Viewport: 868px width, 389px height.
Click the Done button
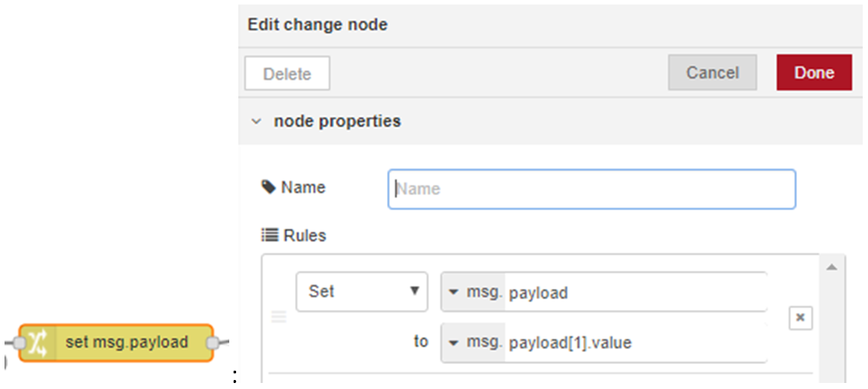point(814,72)
